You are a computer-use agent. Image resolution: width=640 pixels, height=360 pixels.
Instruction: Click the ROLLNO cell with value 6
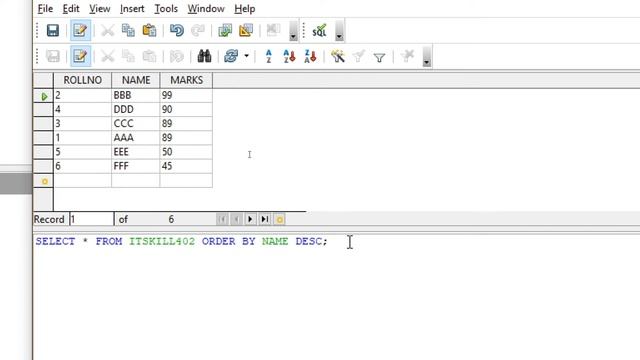[x=82, y=166]
